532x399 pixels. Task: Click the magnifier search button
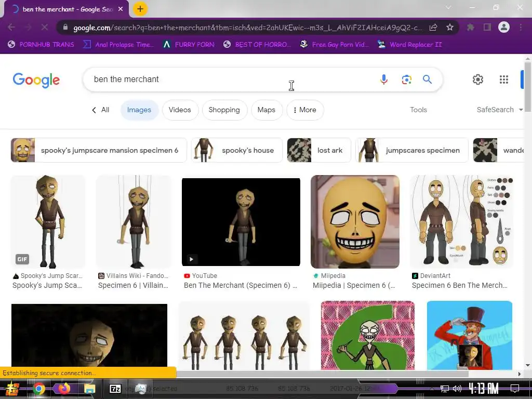[x=427, y=79]
